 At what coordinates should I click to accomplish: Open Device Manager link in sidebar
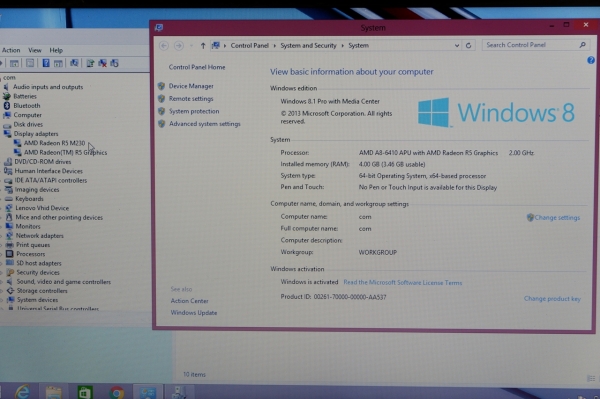tap(191, 86)
